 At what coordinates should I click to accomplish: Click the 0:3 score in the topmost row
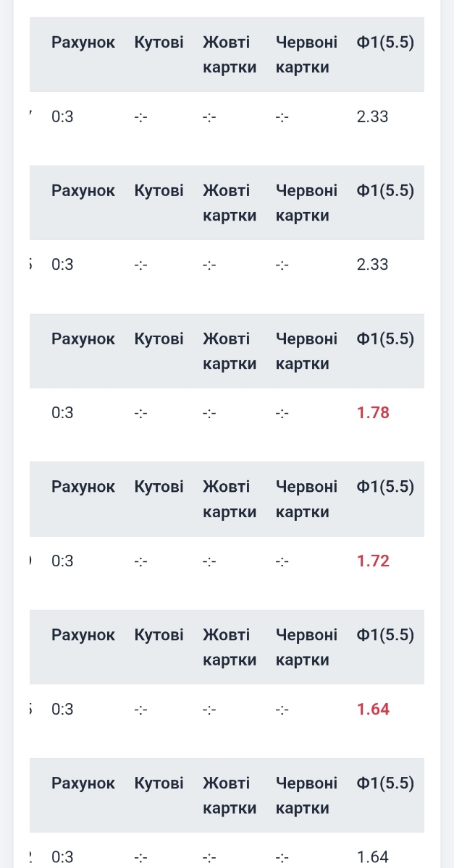pyautogui.click(x=63, y=116)
